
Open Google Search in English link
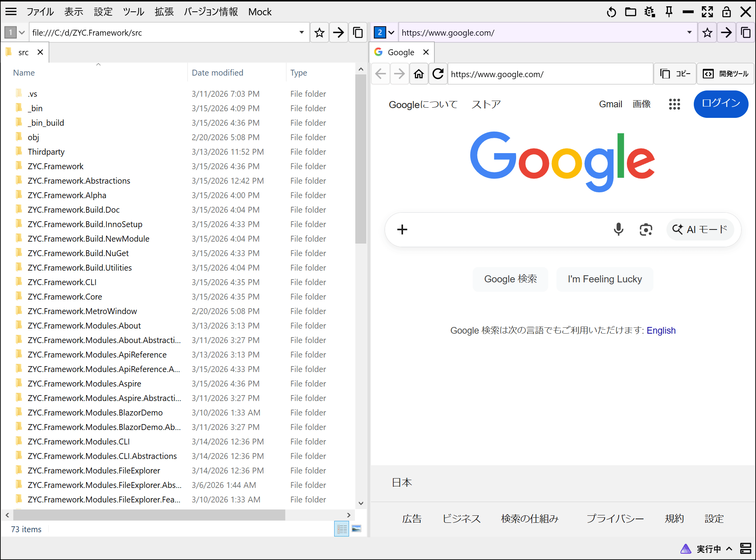click(x=661, y=330)
